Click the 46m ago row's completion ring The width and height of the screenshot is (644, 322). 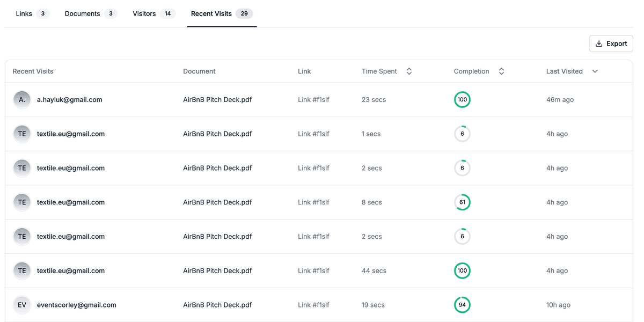pyautogui.click(x=462, y=100)
